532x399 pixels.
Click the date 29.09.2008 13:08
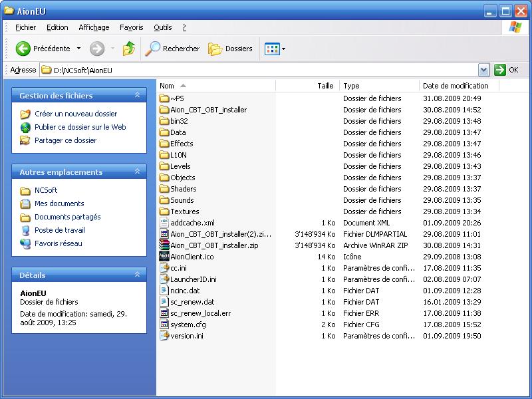pos(452,257)
